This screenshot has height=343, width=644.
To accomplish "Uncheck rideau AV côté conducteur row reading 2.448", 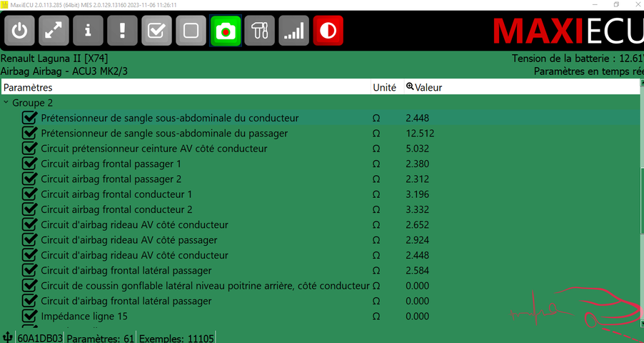I will (x=29, y=255).
